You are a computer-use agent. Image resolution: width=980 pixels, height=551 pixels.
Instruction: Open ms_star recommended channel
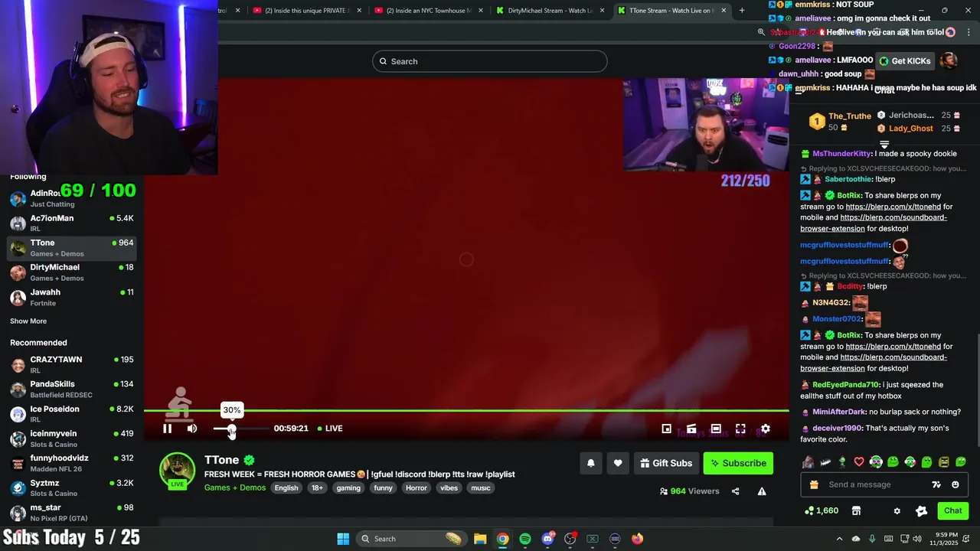point(72,512)
